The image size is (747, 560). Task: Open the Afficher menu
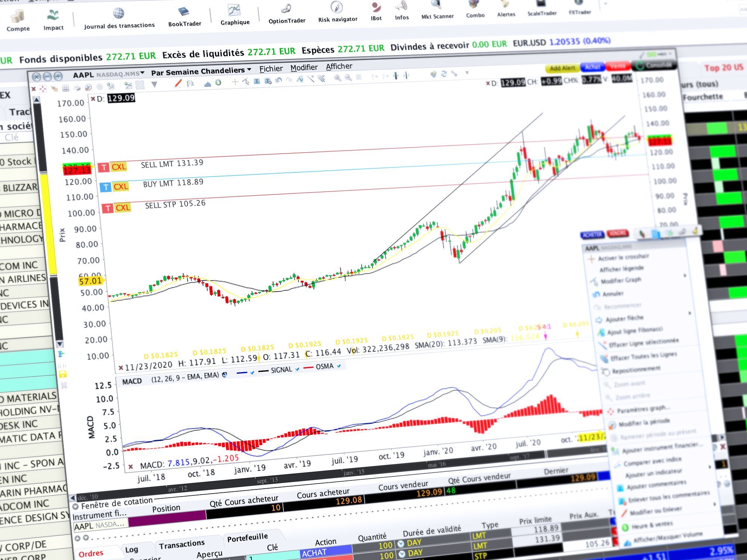coord(339,66)
